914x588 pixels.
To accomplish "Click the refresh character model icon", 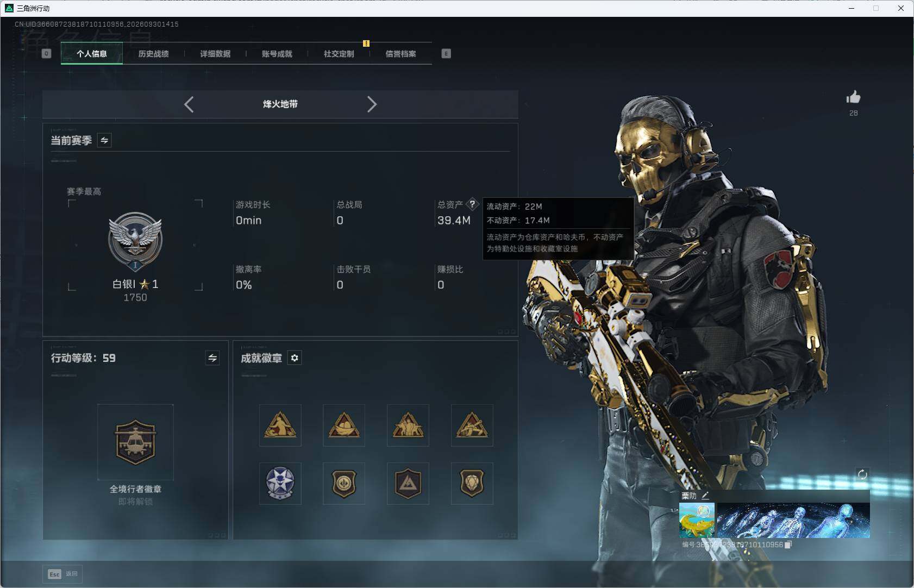I will tap(862, 474).
